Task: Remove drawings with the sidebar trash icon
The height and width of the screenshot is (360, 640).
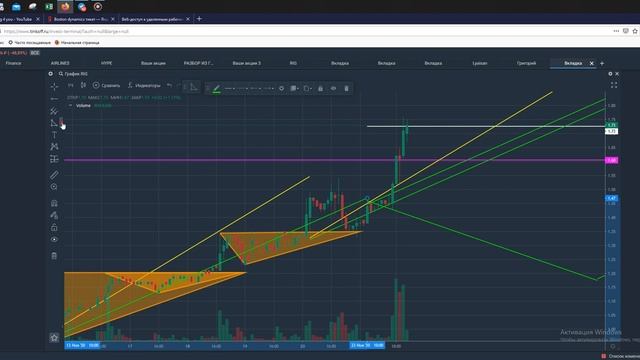Action: pyautogui.click(x=54, y=256)
